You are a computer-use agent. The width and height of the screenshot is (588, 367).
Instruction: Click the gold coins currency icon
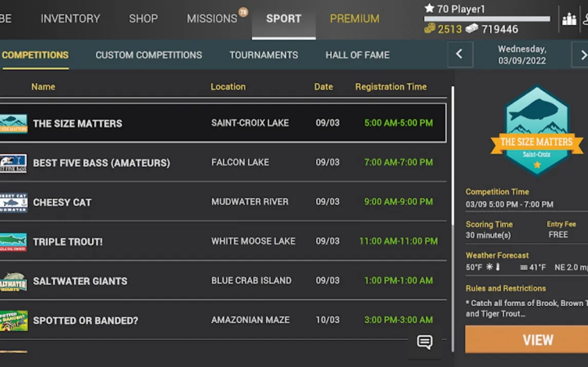tap(429, 29)
